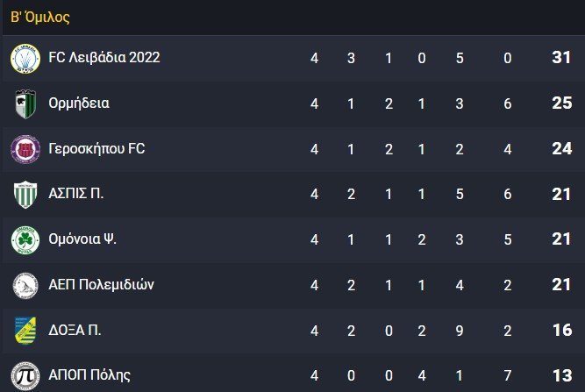Open the FC Λειβάδια 2022 team link
This screenshot has height=392, width=585.
tap(104, 57)
